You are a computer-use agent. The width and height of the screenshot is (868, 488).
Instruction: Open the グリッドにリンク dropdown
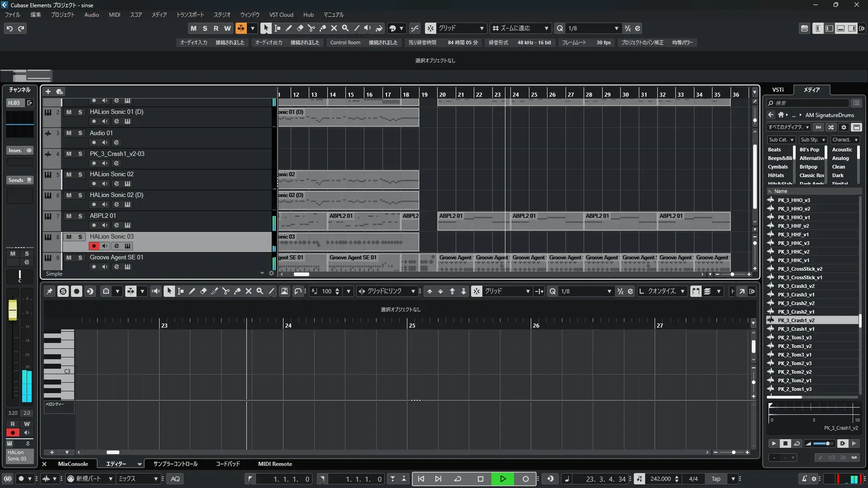[x=387, y=291]
